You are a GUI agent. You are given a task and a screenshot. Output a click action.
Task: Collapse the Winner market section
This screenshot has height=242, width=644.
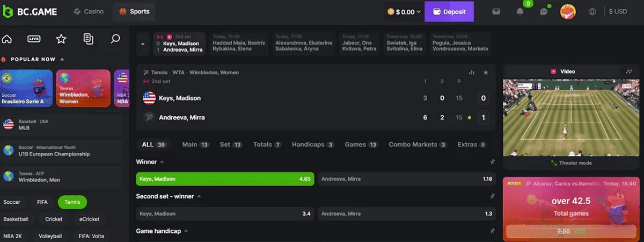click(x=162, y=162)
